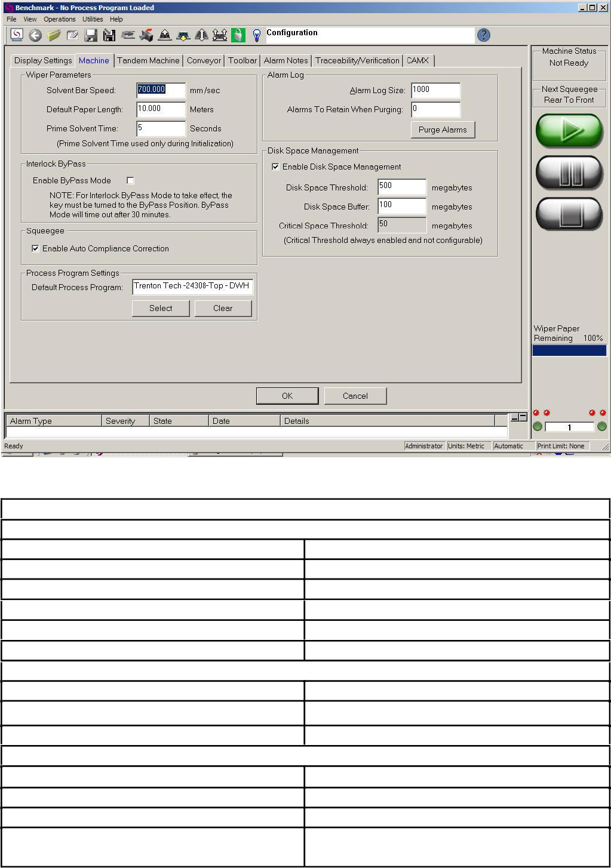Click the Default Paper Length field
Viewport: 611px width, 868px height.
point(161,109)
